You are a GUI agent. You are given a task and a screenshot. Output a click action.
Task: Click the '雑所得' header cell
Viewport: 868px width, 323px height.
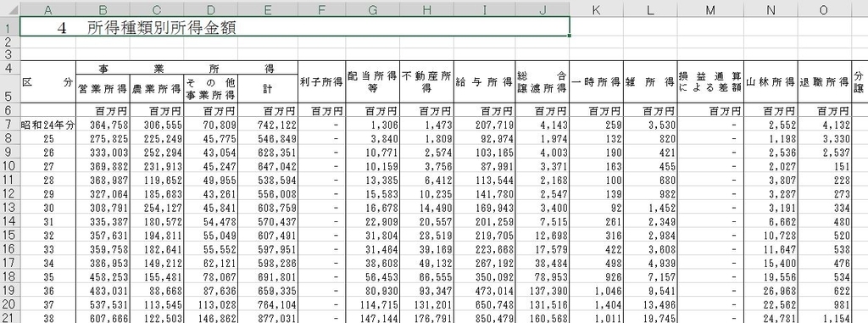(650, 82)
